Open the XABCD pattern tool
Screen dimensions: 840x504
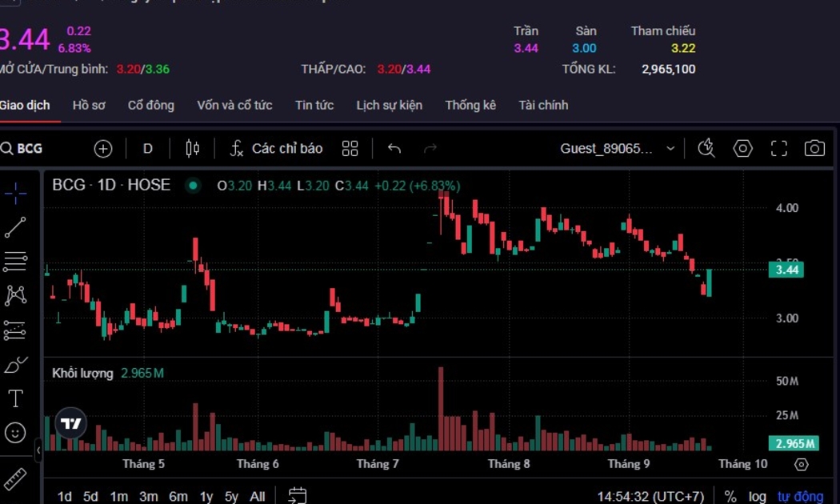tap(15, 295)
